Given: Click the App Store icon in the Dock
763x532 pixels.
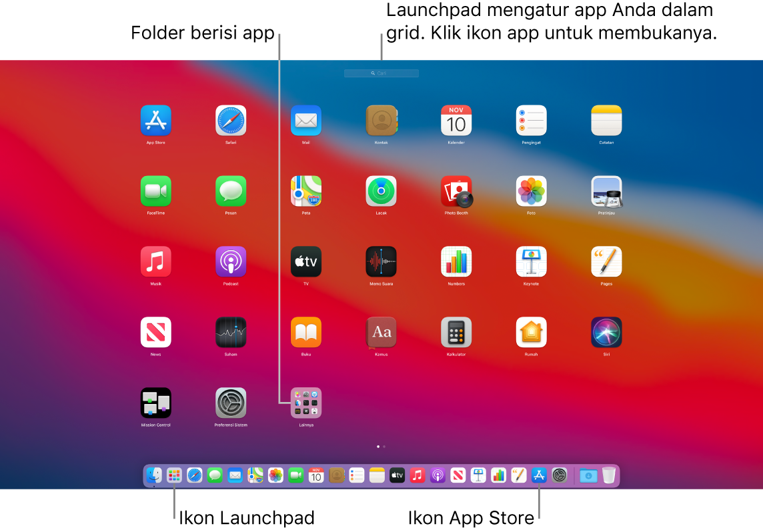Looking at the screenshot, I should (539, 475).
